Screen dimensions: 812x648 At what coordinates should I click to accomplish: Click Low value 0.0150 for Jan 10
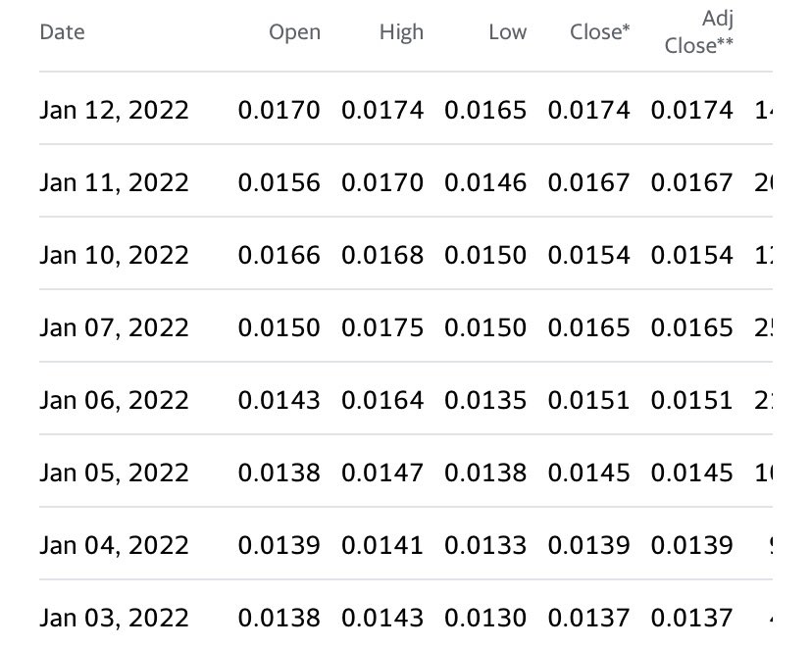[x=485, y=255]
